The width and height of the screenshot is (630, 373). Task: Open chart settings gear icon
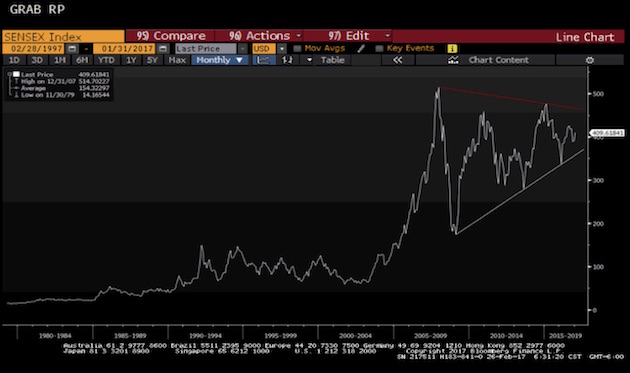click(x=589, y=60)
